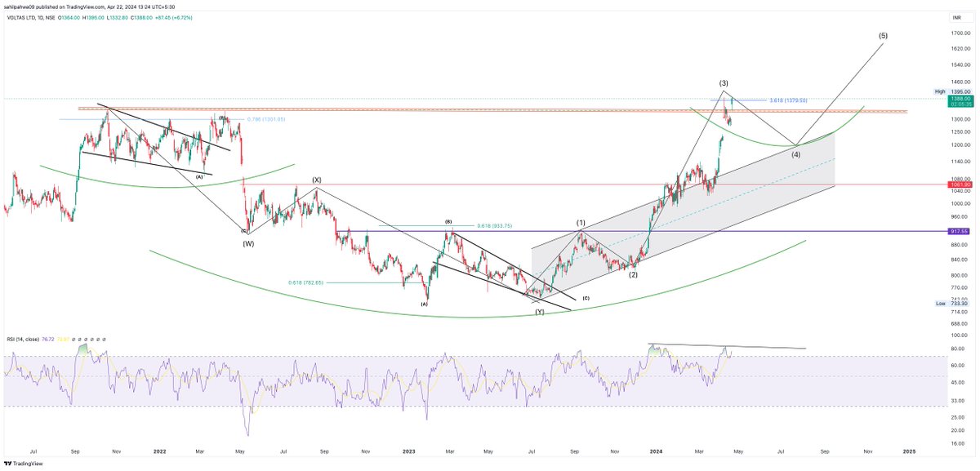The image size is (980, 471).
Task: Click the High 1395.00 price label
Action: [952, 91]
